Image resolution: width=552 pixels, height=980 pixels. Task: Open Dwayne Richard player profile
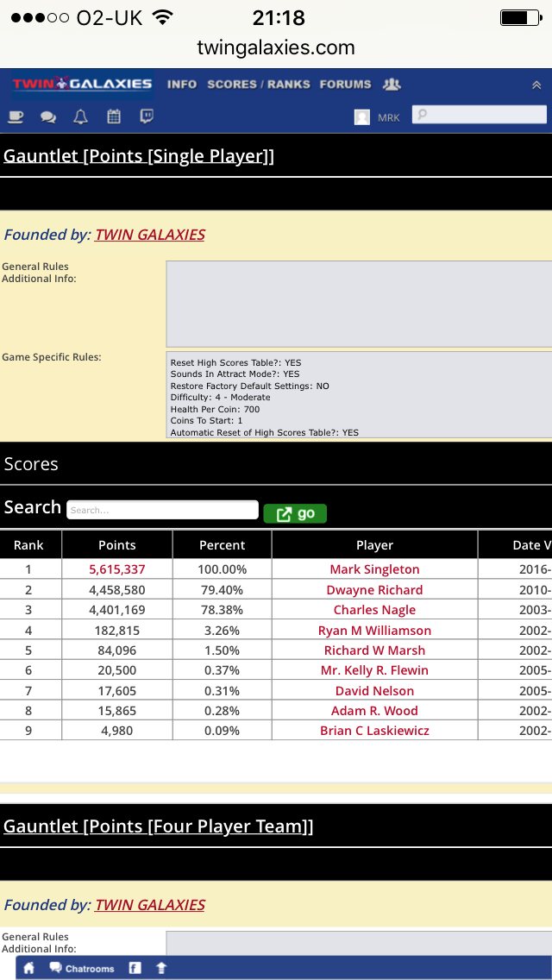[x=374, y=590]
